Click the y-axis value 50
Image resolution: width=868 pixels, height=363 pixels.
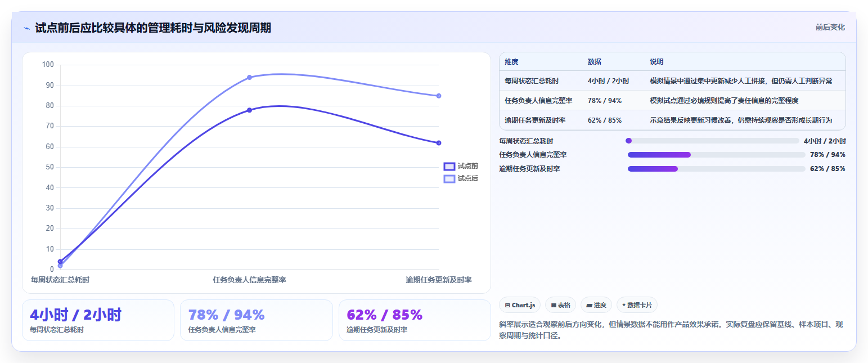click(x=50, y=167)
